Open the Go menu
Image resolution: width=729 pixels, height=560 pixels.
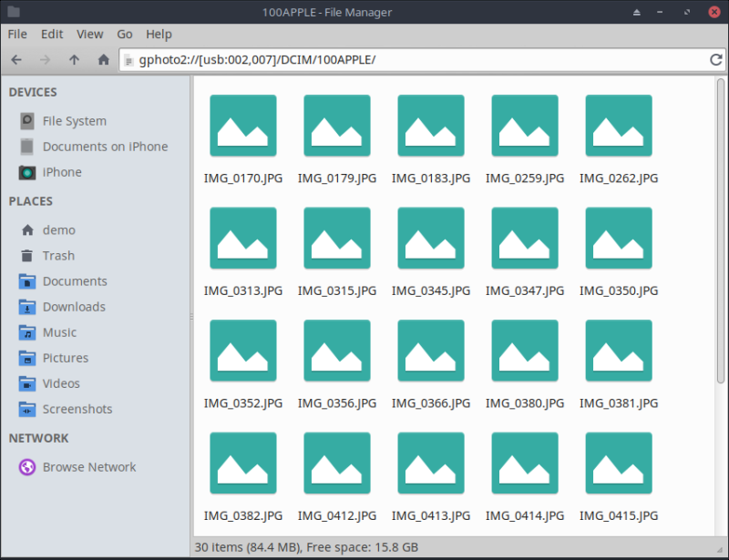[125, 34]
